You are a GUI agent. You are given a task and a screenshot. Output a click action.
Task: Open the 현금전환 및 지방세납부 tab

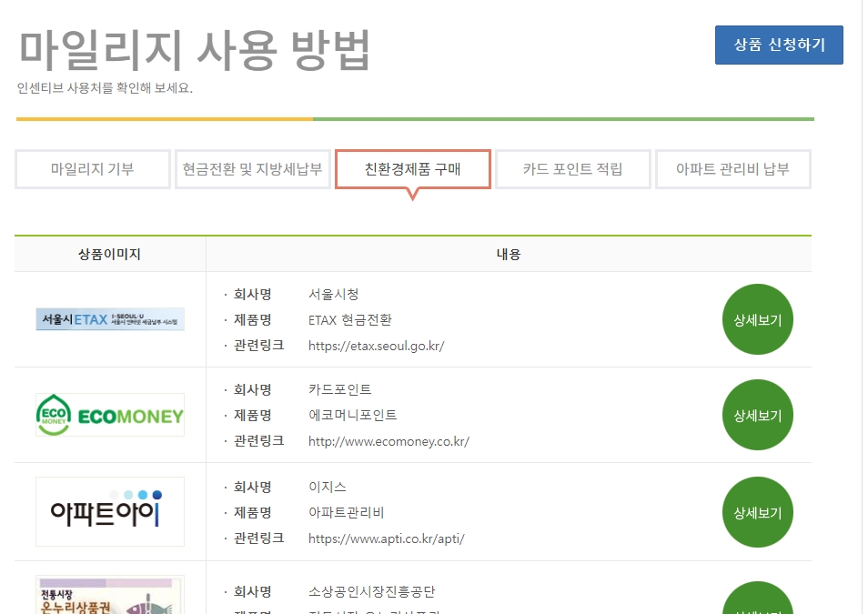click(x=253, y=169)
